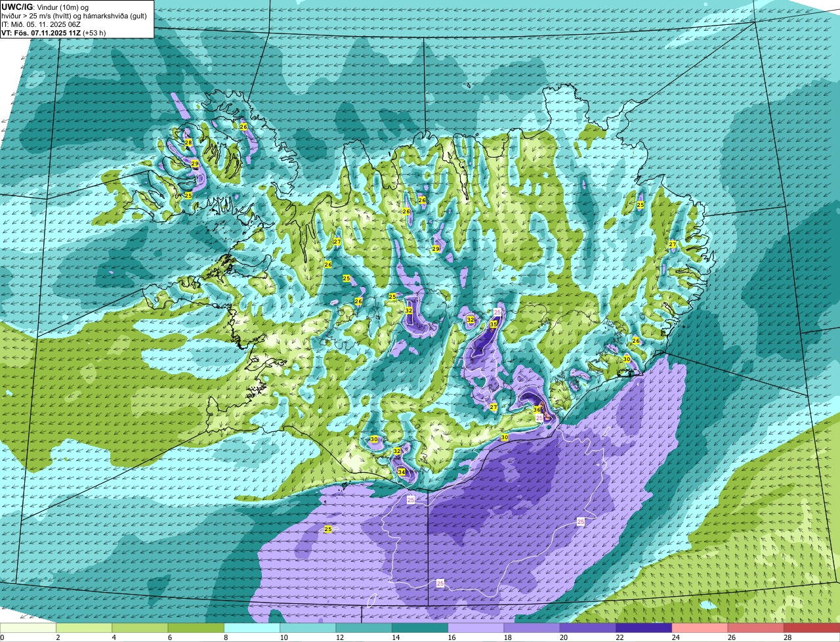This screenshot has height=642, width=840.
Task: Click the yellow gust label "35" on the map
Action: [x=493, y=324]
